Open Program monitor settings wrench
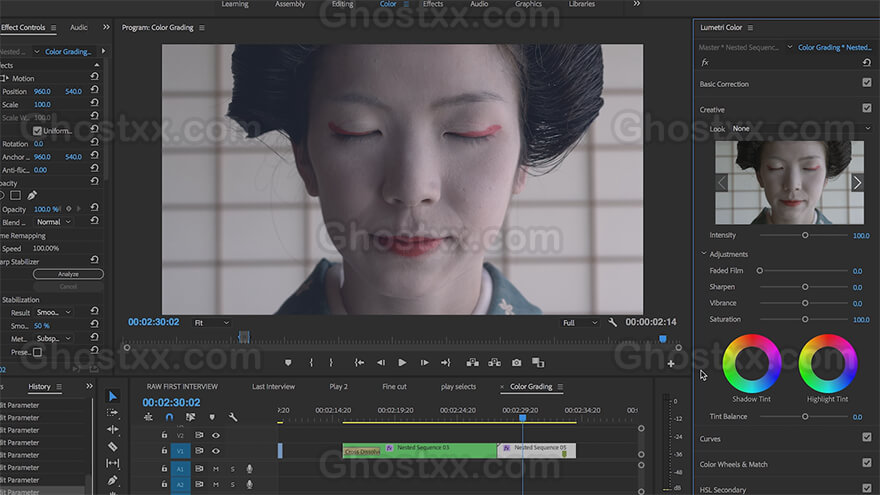This screenshot has width=880, height=495. pyautogui.click(x=613, y=323)
